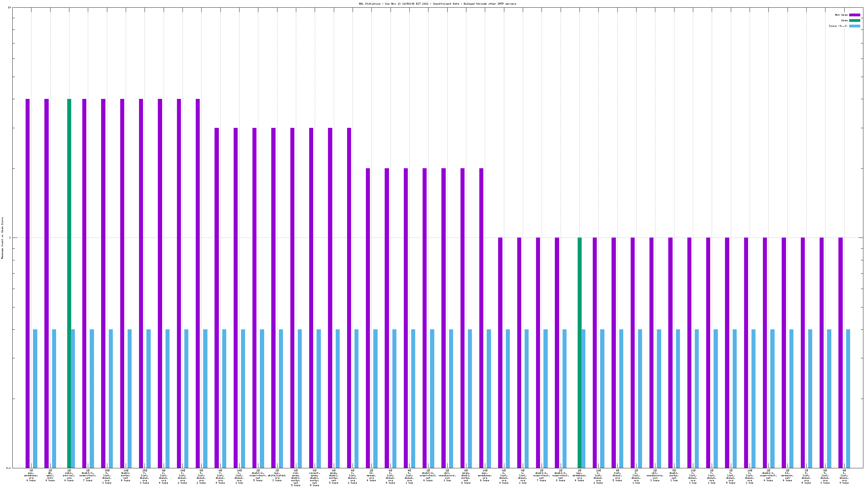Click the y-axis tick label 10
Viewport: 868px width, 488px height.
pyautogui.click(x=9, y=7)
